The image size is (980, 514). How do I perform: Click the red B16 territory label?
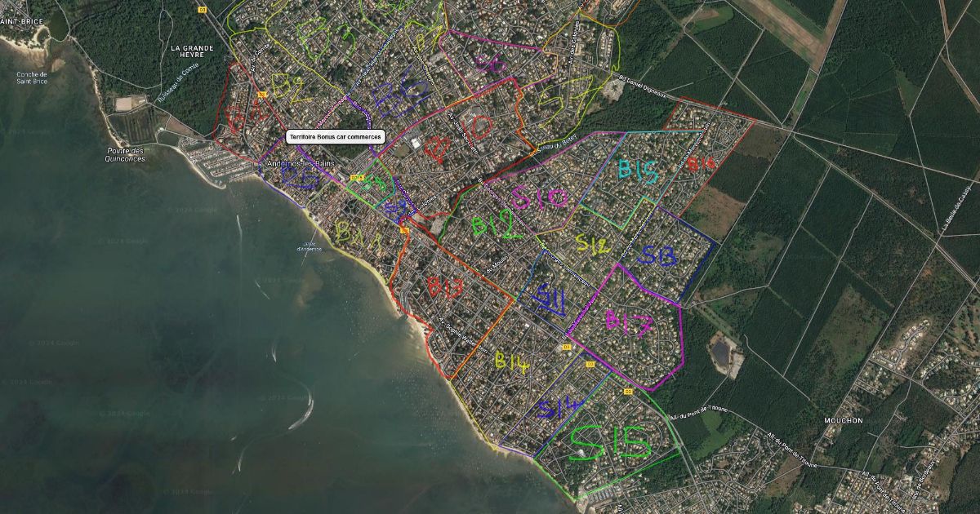coord(701,164)
